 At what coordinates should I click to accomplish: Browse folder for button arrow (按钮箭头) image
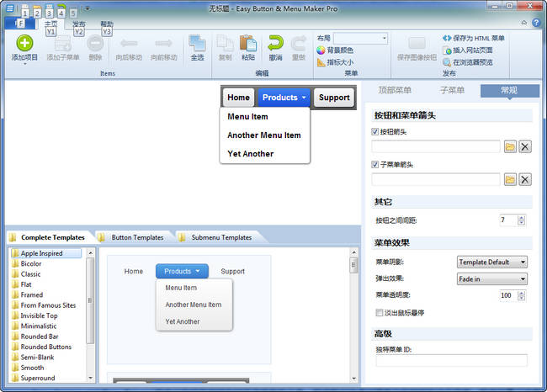click(x=510, y=146)
